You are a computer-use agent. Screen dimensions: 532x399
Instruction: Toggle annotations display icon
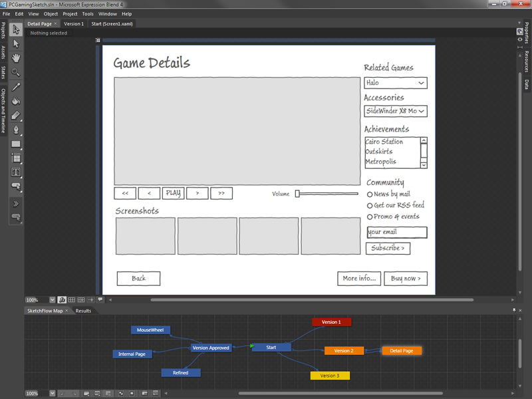point(100,300)
